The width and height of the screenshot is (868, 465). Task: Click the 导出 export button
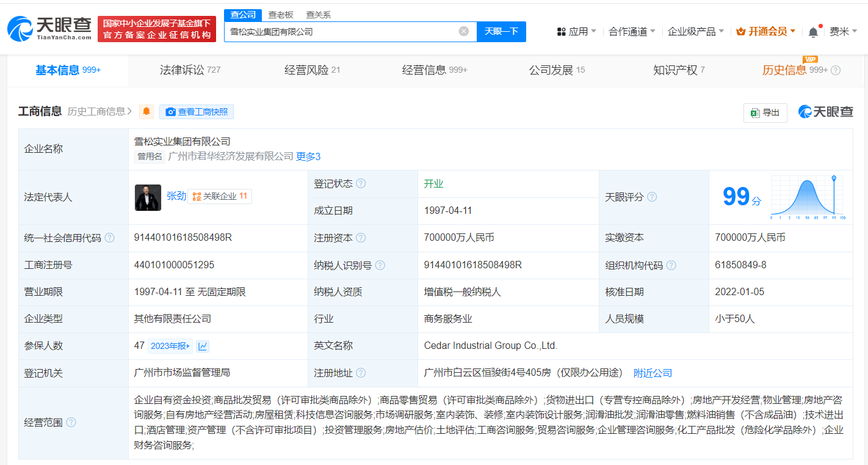pos(765,112)
